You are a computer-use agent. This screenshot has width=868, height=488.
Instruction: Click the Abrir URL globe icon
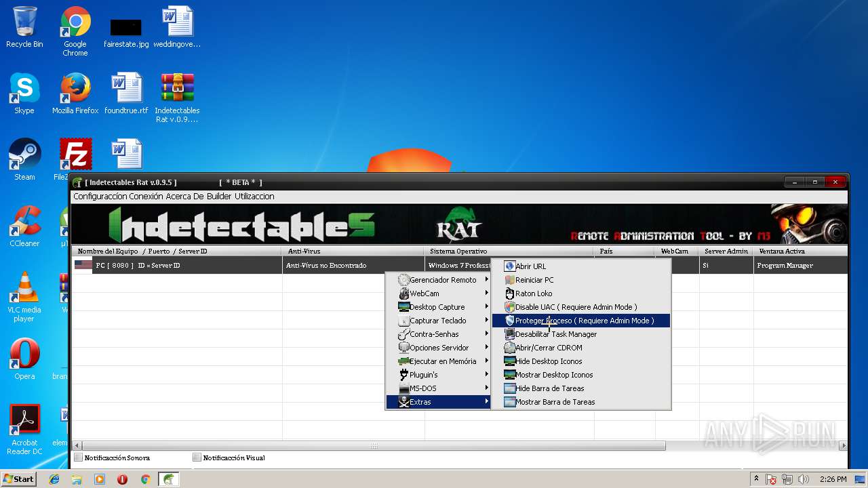pos(510,266)
